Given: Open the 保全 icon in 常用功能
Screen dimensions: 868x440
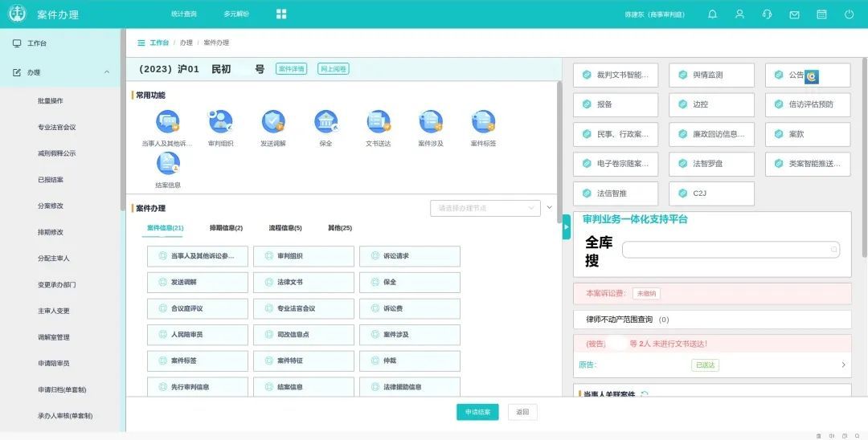Looking at the screenshot, I should (325, 122).
